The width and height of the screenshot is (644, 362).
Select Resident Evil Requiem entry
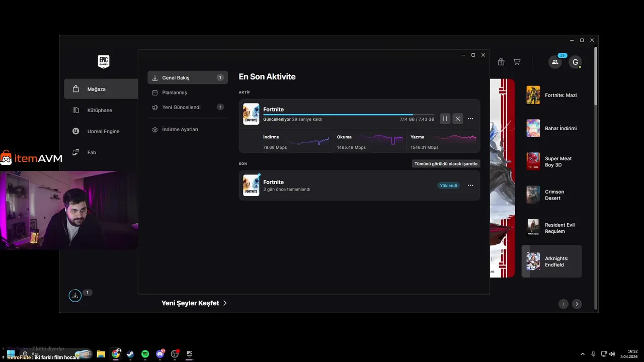click(x=552, y=228)
